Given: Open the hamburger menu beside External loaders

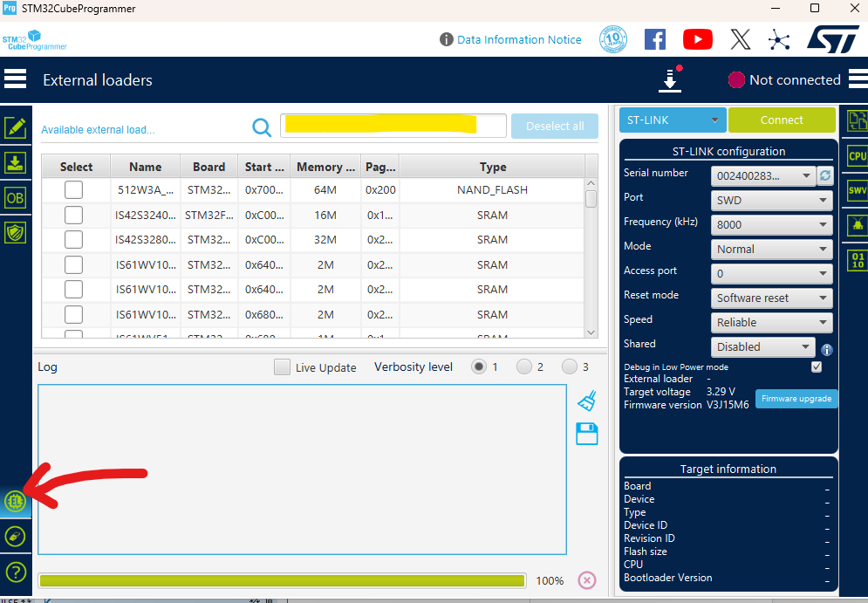Looking at the screenshot, I should click(15, 79).
